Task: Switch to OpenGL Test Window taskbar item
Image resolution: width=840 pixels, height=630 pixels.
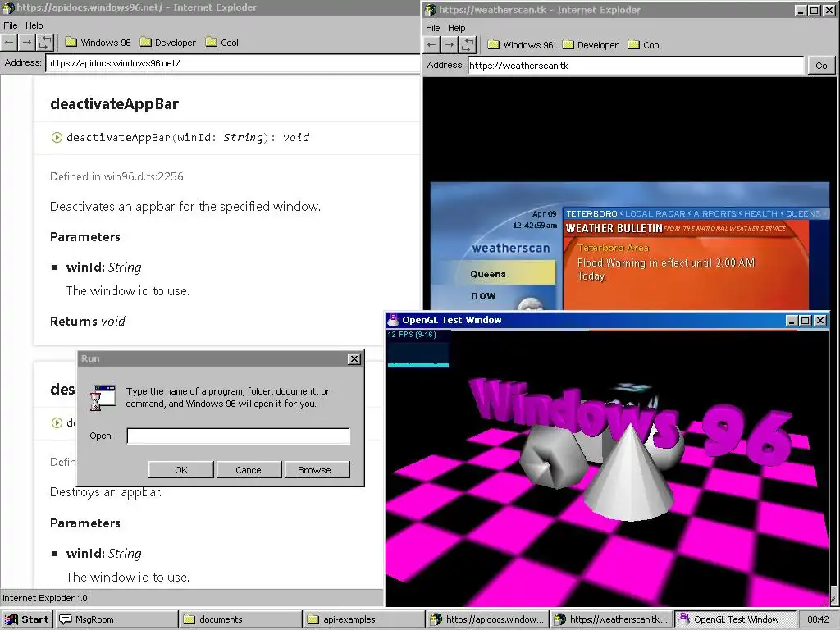Action: [735, 619]
